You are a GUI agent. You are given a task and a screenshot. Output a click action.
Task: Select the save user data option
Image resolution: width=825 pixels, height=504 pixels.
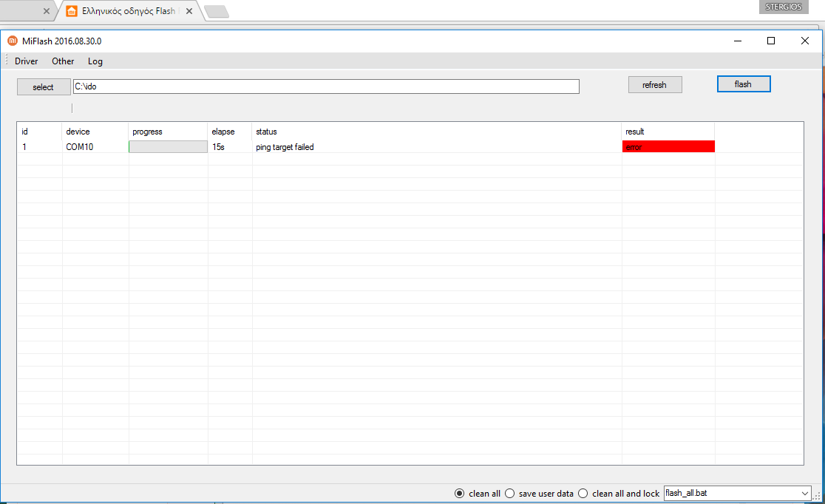(x=540, y=494)
